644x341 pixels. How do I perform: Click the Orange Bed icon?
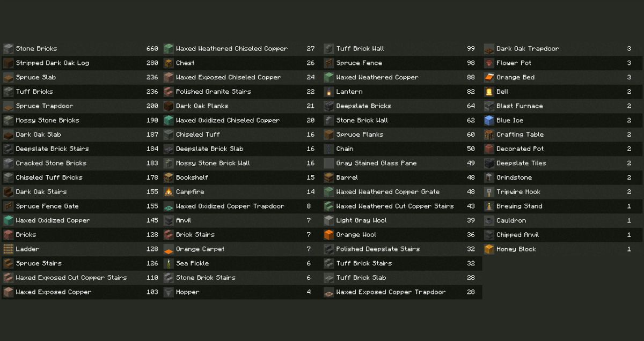coord(489,77)
